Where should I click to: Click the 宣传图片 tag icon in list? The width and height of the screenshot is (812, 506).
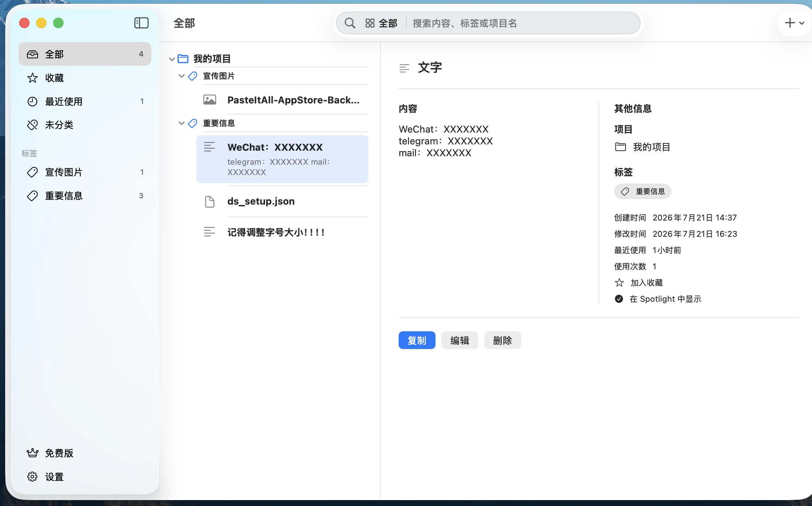pyautogui.click(x=193, y=76)
